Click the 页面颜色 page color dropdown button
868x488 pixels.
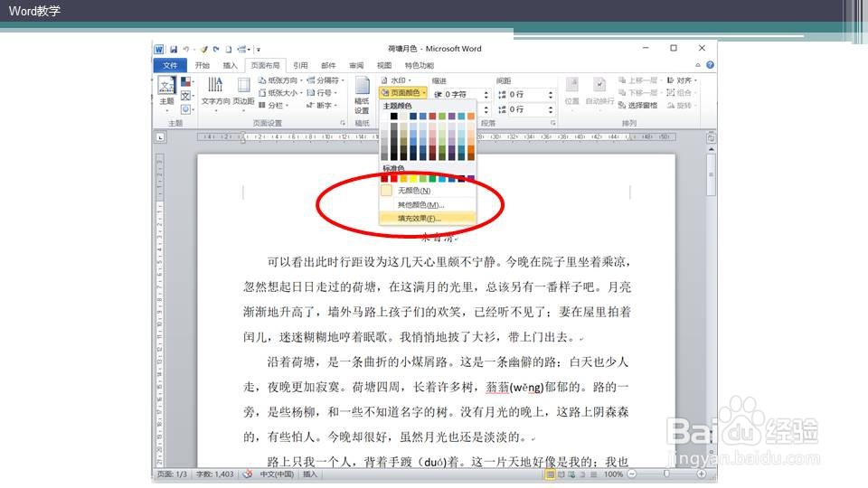tap(403, 92)
